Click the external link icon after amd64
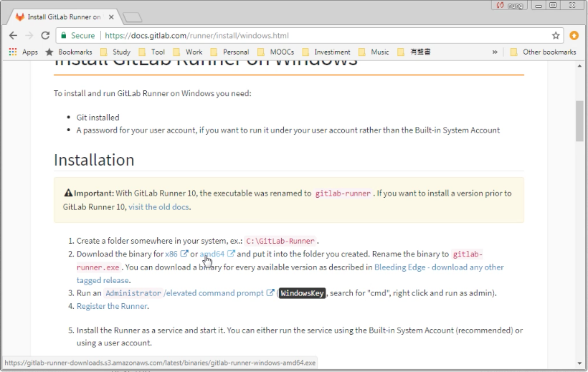The height and width of the screenshot is (372, 588). pos(231,254)
